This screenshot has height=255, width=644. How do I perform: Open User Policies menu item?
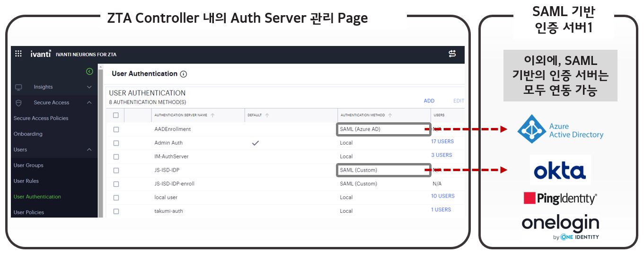coord(29,212)
